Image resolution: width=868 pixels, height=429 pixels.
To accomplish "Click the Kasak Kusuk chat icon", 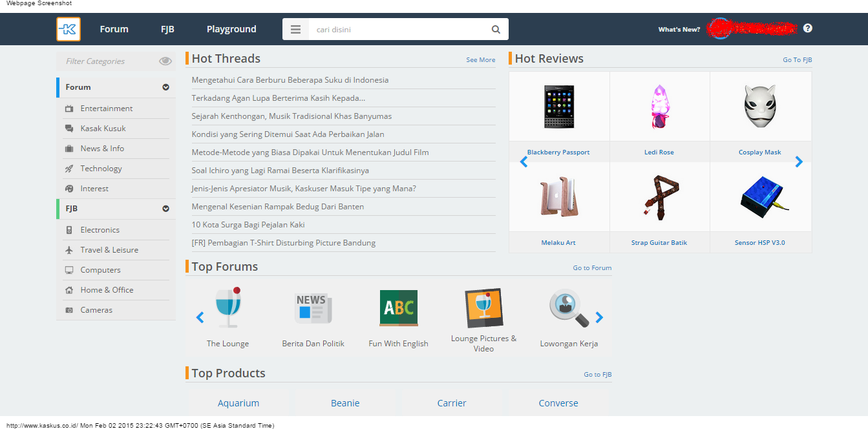I will coord(69,129).
